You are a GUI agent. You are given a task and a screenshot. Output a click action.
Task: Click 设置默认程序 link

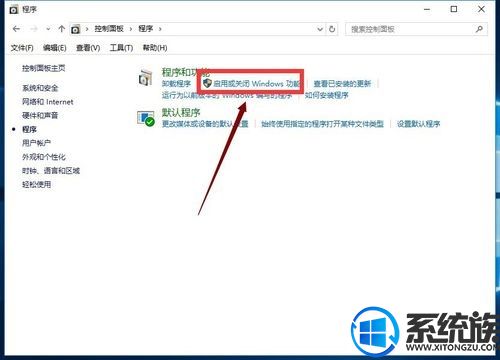point(418,124)
